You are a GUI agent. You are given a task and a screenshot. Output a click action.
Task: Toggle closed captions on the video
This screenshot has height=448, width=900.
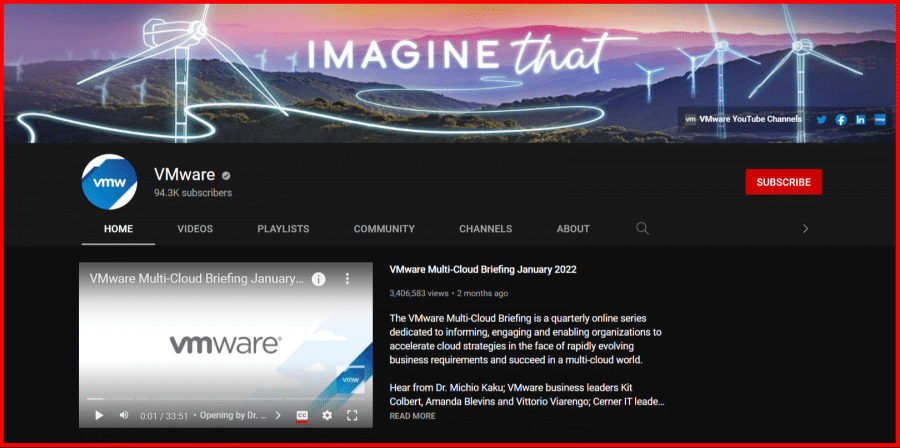[302, 415]
